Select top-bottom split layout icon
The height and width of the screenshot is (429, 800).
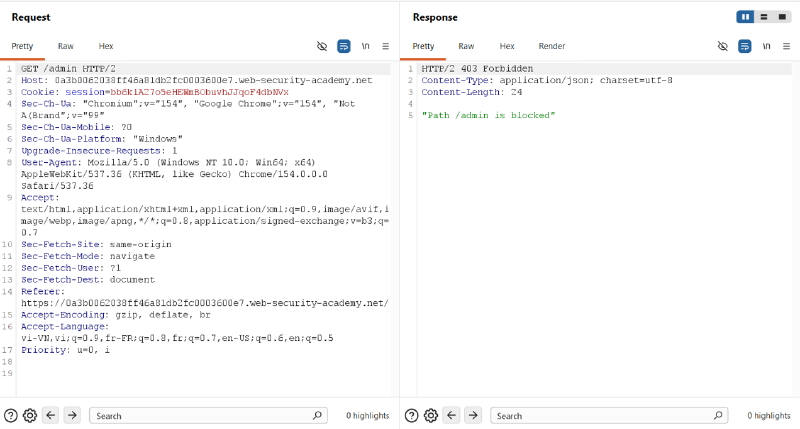coord(764,17)
